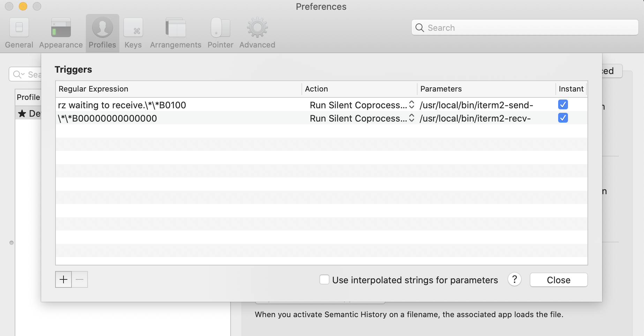This screenshot has height=336, width=644.
Task: Click the plus icon to add trigger
Action: [63, 279]
